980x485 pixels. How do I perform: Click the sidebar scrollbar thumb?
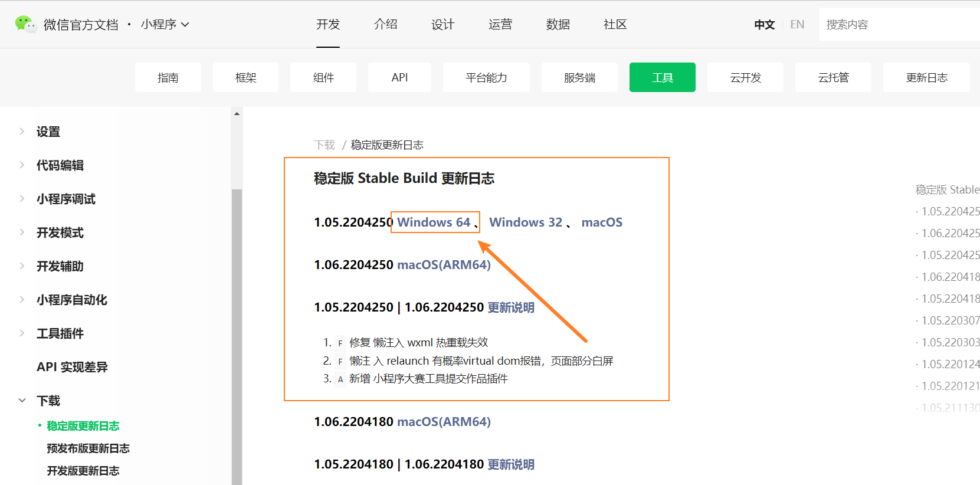237,336
